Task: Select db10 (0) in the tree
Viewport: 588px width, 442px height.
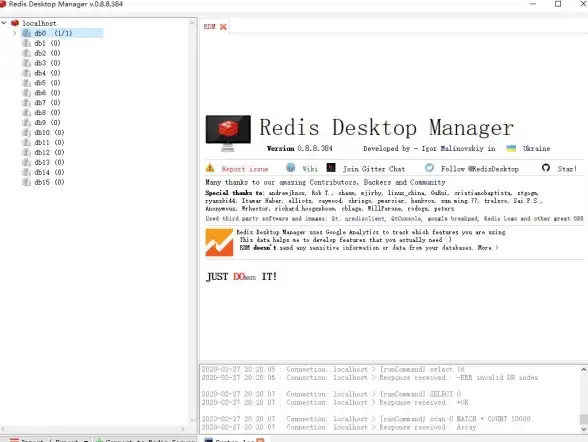Action: click(x=49, y=132)
